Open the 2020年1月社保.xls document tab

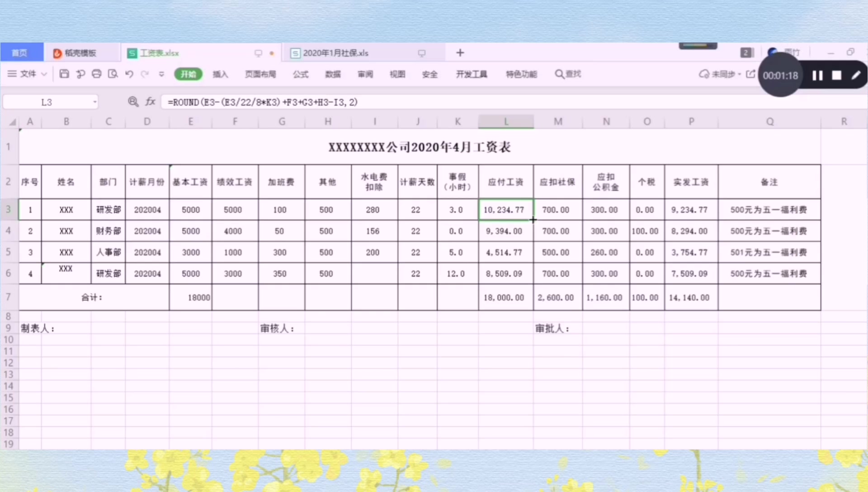(x=335, y=53)
